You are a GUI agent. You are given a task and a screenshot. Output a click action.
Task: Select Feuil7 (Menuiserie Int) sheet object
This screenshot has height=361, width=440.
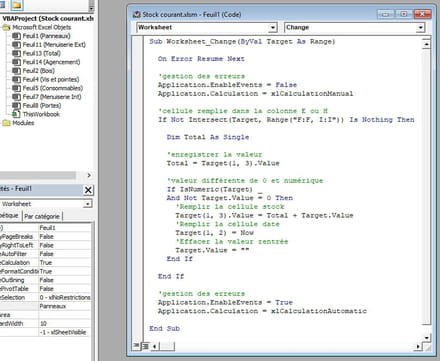coord(52,97)
